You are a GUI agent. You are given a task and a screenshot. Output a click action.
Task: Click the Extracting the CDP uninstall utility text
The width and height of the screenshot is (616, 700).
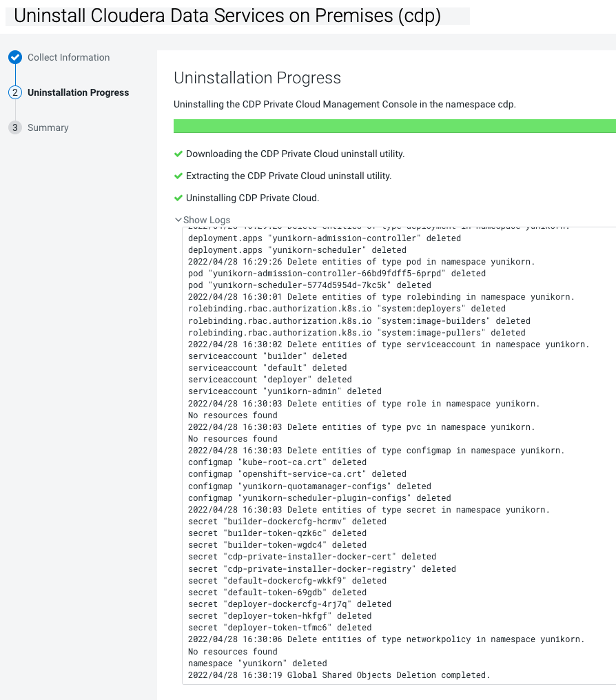(288, 176)
